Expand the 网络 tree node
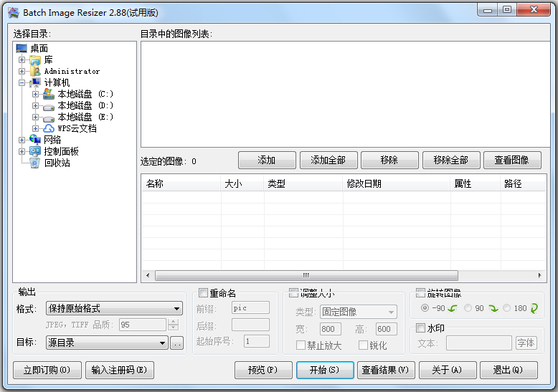The width and height of the screenshot is (558, 392). tap(22, 140)
